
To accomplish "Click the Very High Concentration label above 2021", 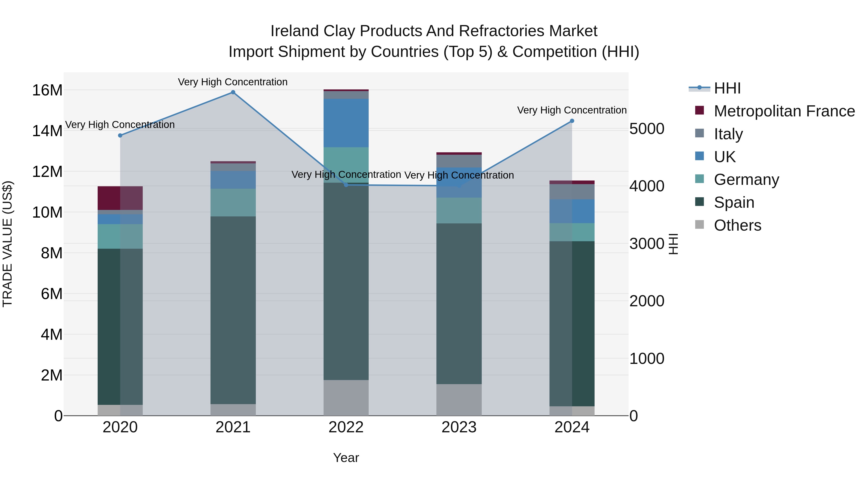I will click(233, 82).
